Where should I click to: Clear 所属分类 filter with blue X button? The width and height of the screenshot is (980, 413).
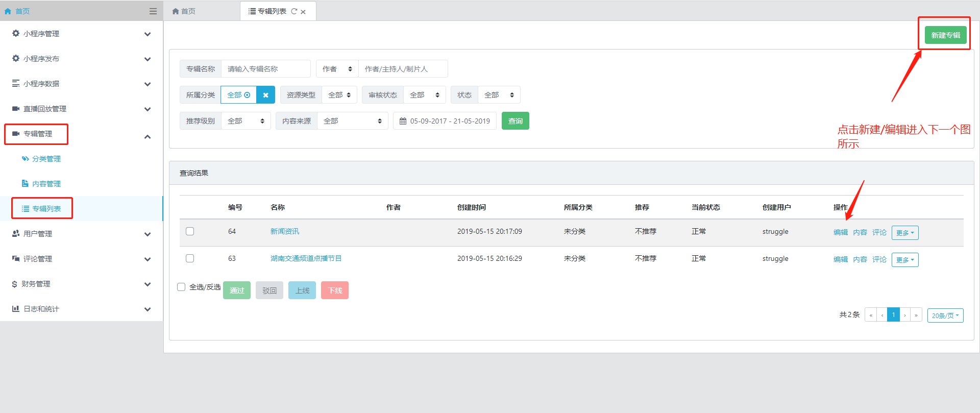265,95
